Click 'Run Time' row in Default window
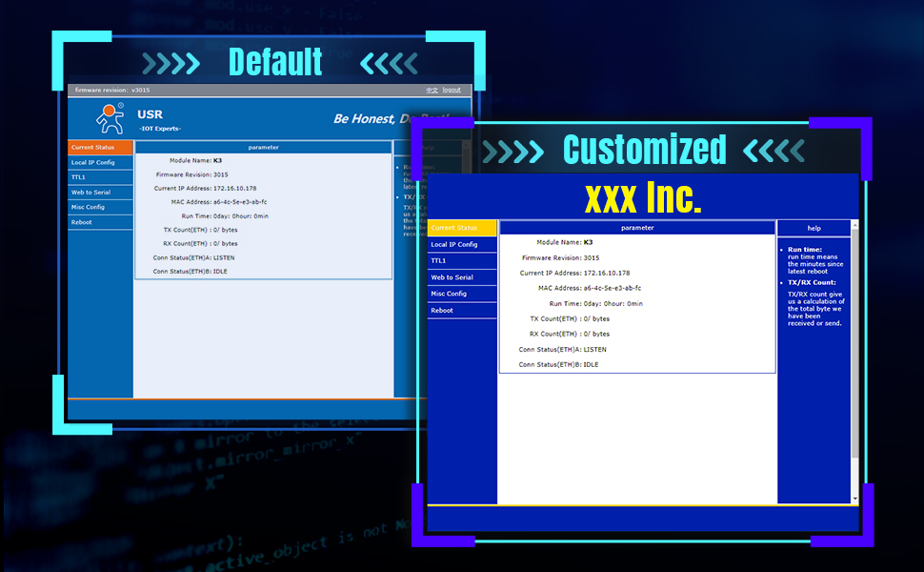 pos(225,215)
